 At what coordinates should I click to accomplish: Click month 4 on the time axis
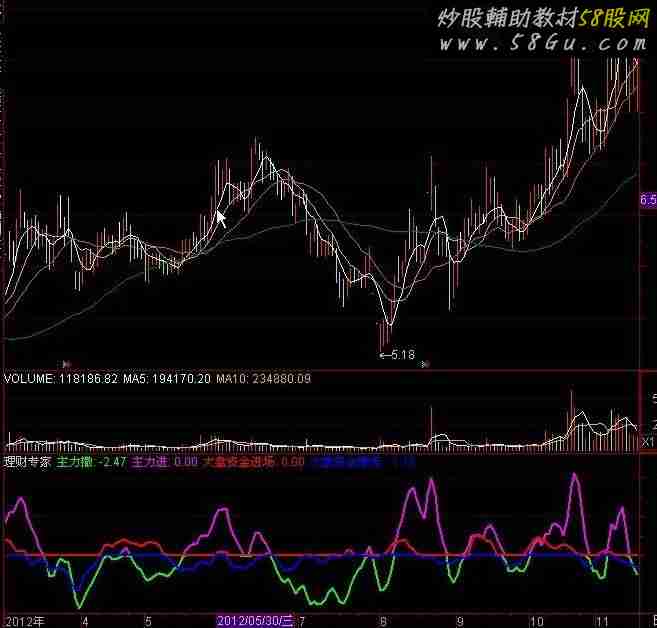(x=84, y=620)
